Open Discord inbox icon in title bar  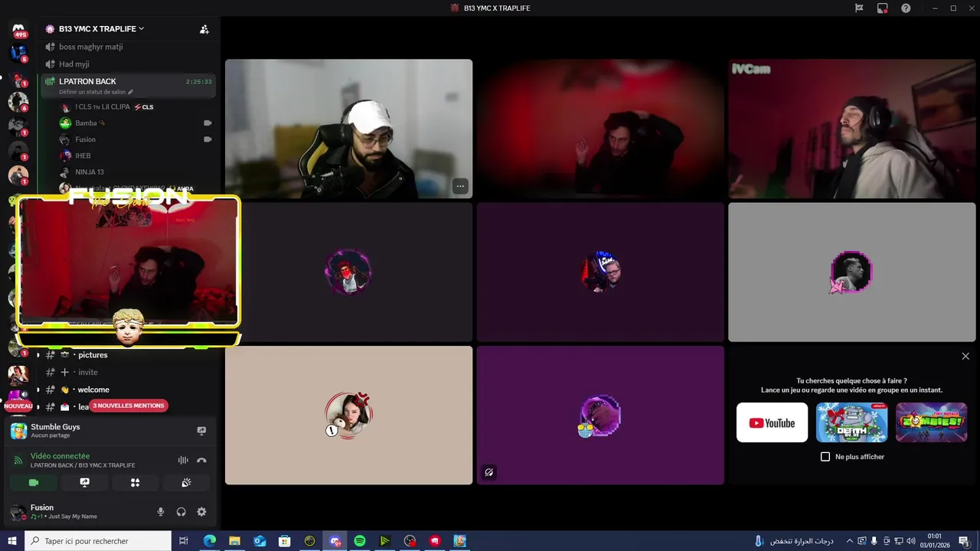click(882, 8)
